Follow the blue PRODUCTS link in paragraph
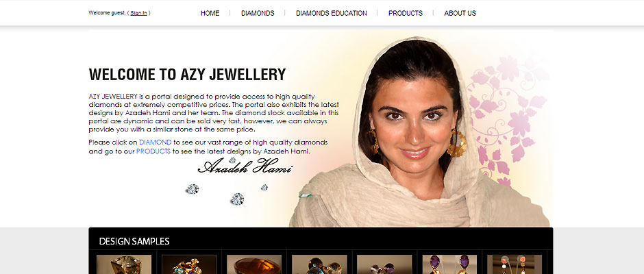The height and width of the screenshot is (274, 644). 153,151
